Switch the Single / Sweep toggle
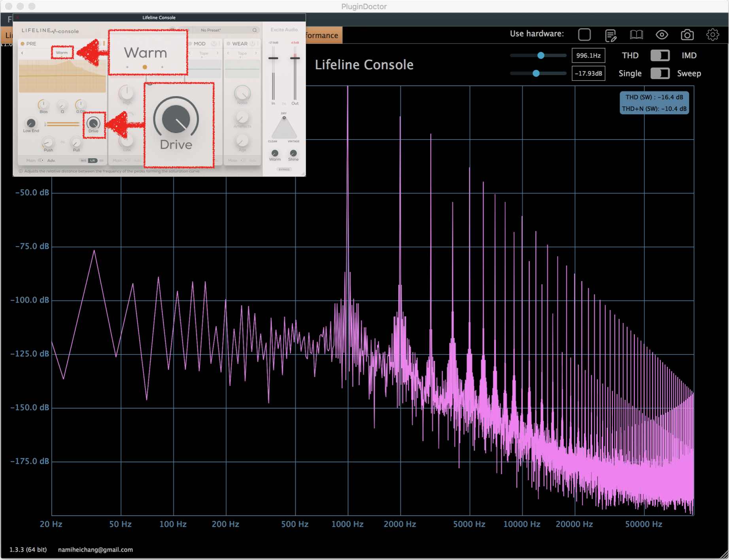This screenshot has height=560, width=729. (660, 73)
